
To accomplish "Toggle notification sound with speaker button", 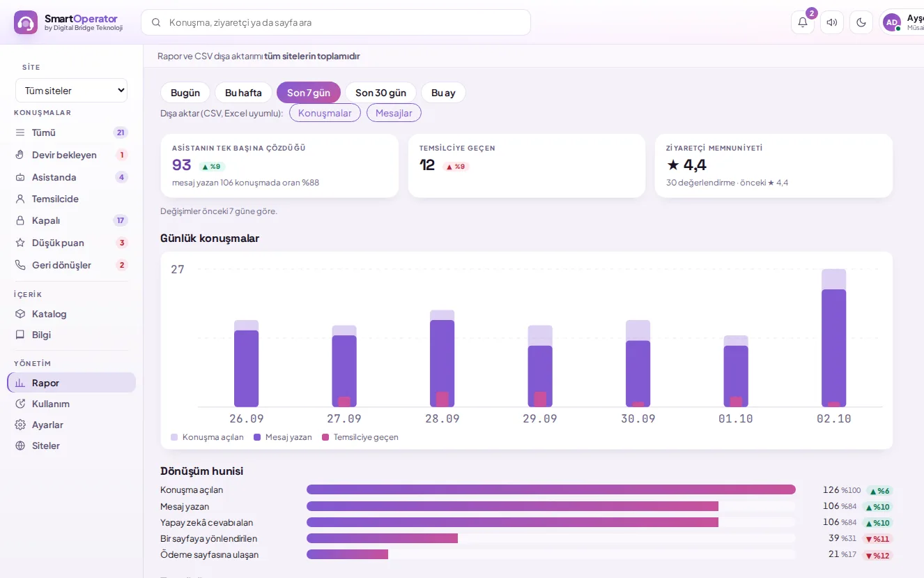I will click(x=832, y=22).
